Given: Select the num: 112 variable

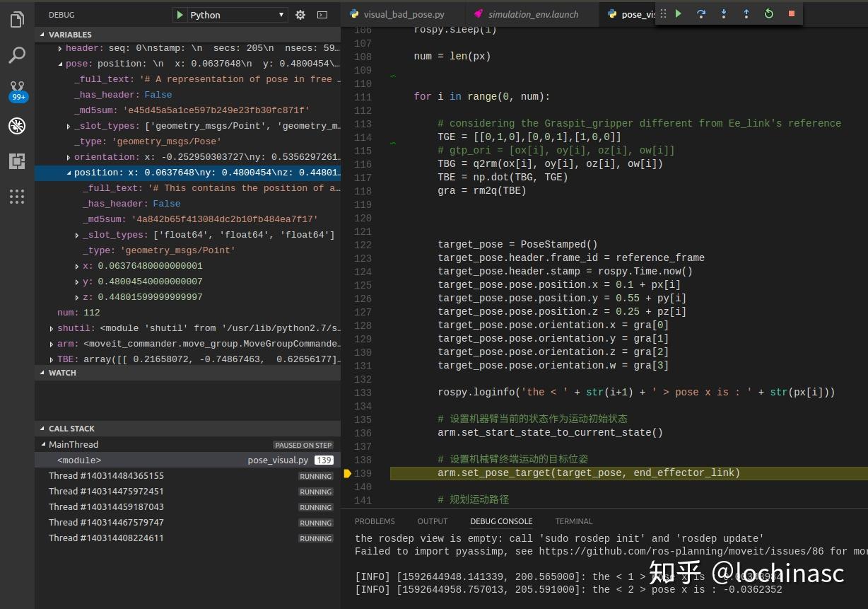Looking at the screenshot, I should 187,313.
